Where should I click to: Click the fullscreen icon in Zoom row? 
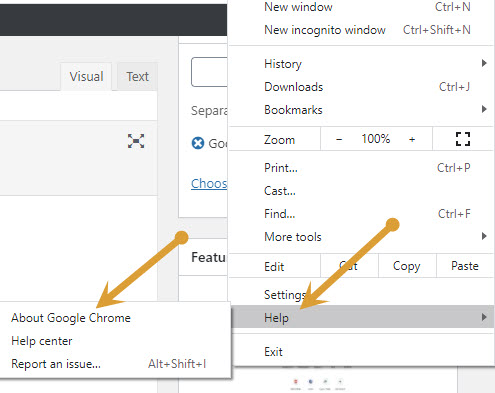click(x=463, y=139)
